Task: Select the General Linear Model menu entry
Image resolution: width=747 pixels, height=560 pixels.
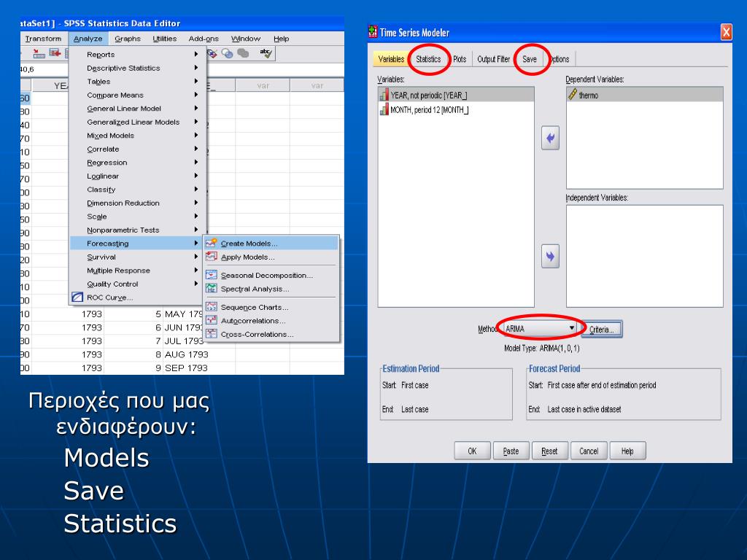Action: [x=138, y=108]
